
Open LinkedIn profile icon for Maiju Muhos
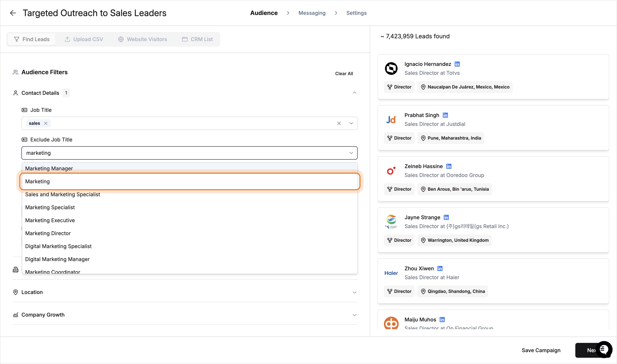click(442, 319)
